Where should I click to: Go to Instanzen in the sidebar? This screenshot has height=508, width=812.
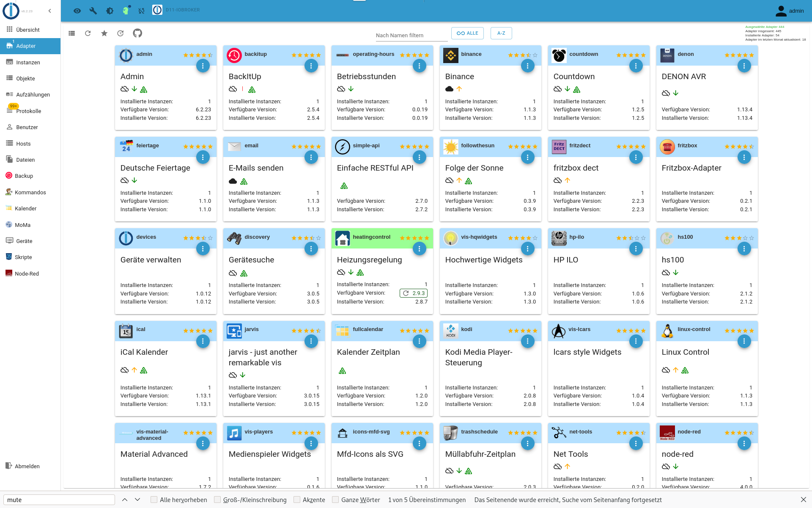click(30, 62)
